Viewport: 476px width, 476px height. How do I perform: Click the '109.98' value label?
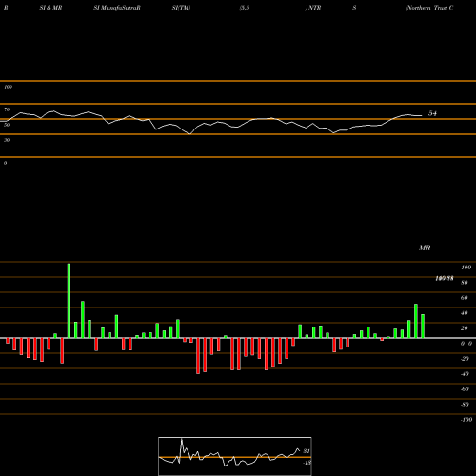point(445,278)
